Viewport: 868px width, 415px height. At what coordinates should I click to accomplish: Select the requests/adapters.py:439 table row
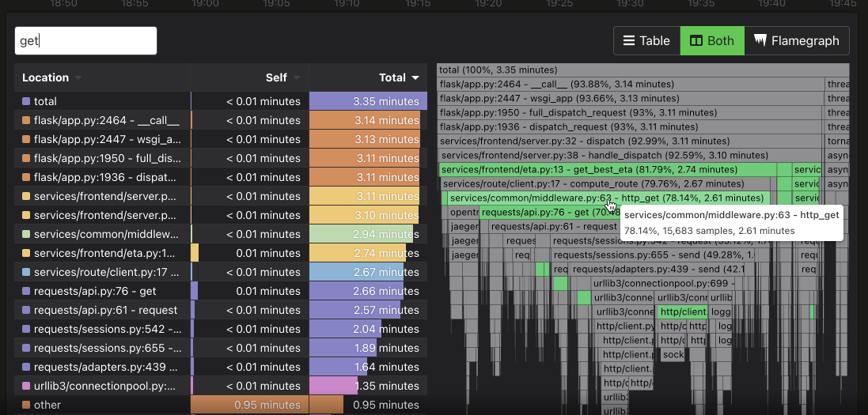tap(221, 367)
